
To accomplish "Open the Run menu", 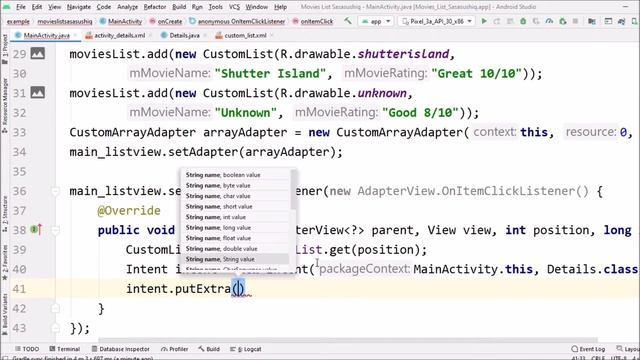I will tap(197, 7).
